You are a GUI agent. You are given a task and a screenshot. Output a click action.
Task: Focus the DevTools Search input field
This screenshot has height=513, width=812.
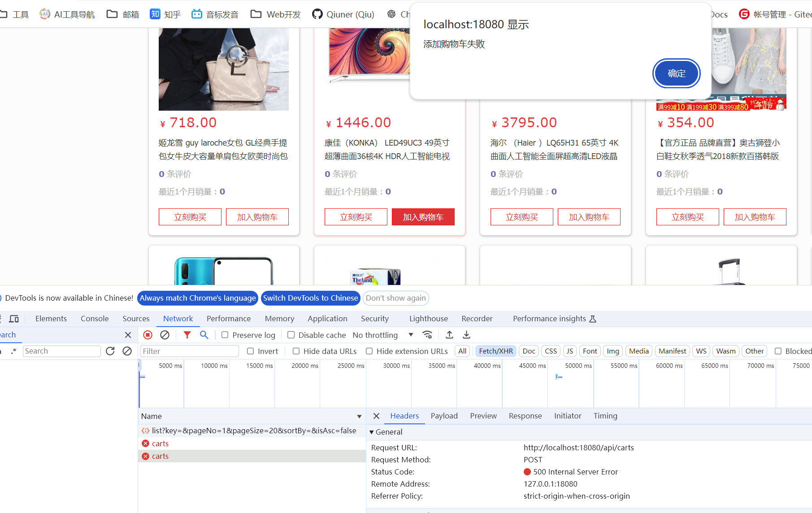62,351
